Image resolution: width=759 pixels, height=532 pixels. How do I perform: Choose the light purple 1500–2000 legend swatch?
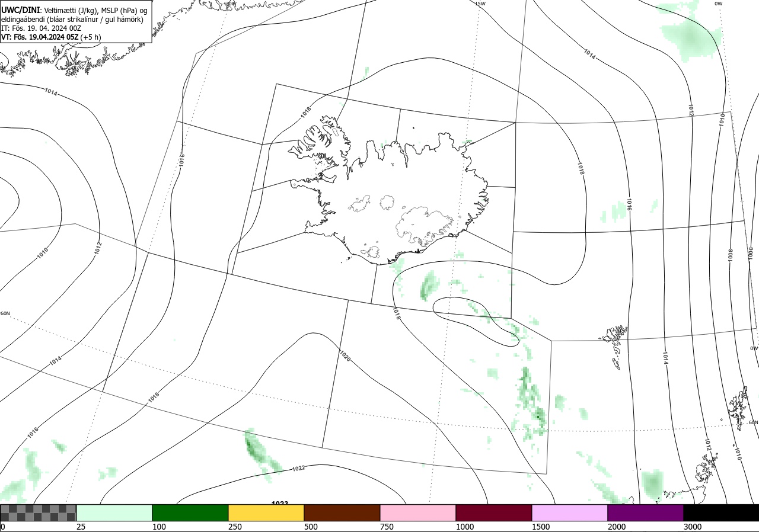point(570,513)
